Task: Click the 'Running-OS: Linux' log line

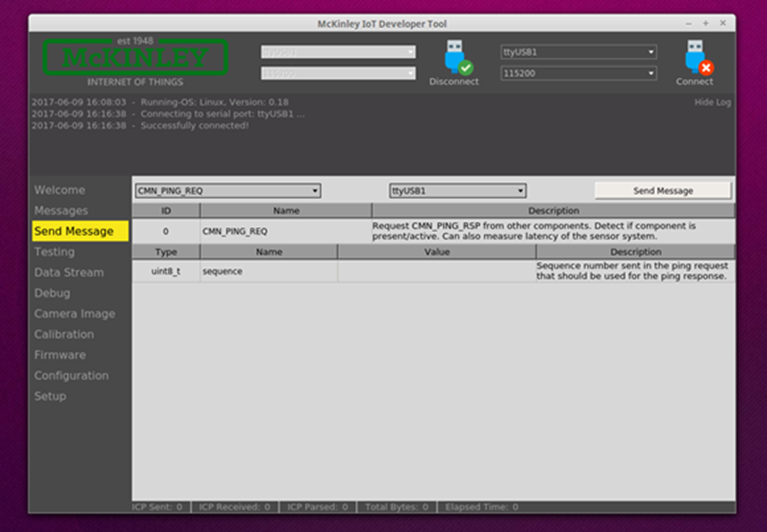Action: [160, 103]
